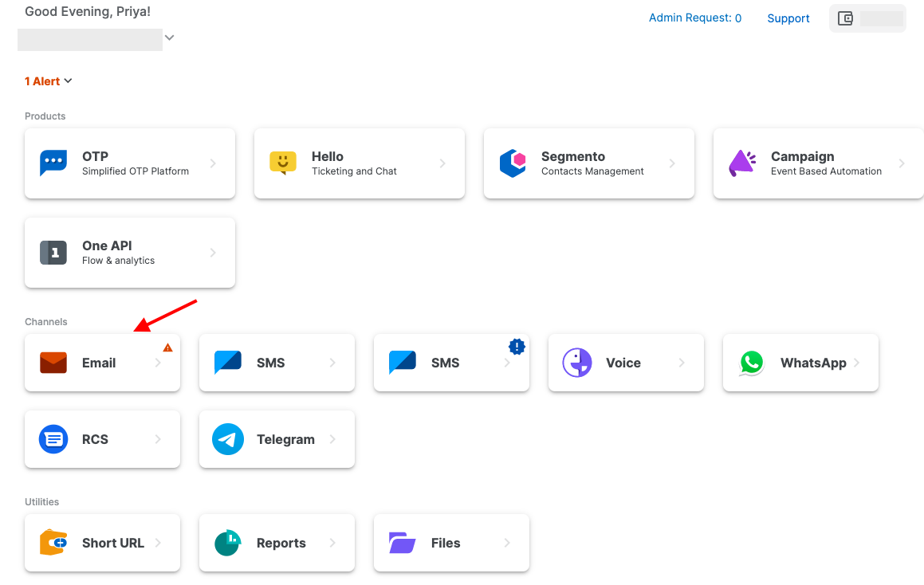Click 'Ticketing and Chat' subtitle

(x=354, y=171)
